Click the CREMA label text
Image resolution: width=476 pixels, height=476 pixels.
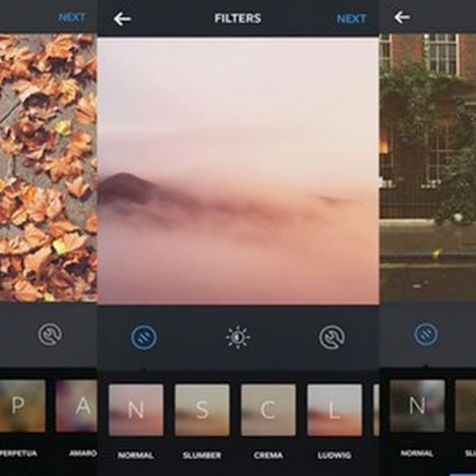[268, 455]
